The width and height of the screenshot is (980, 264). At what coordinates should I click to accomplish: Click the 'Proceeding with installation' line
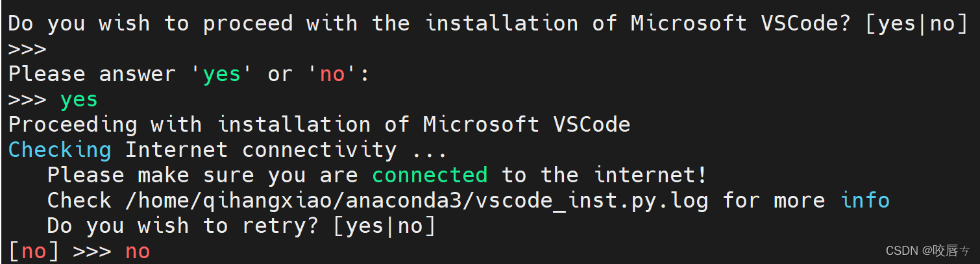[x=319, y=125]
